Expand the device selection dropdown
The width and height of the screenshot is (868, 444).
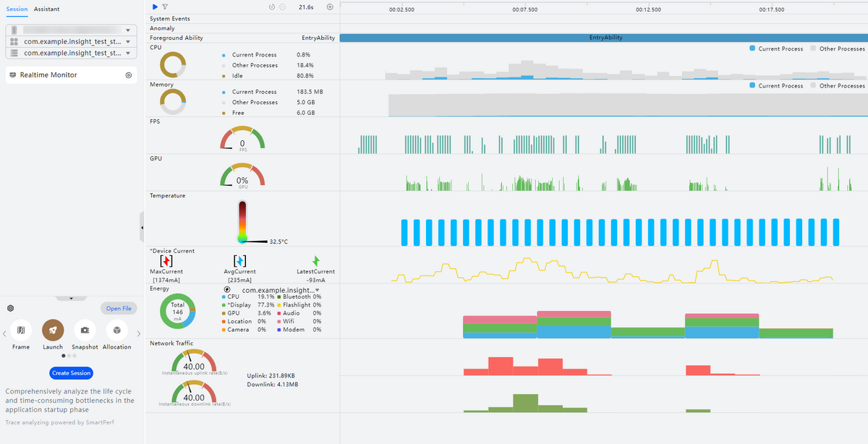pyautogui.click(x=128, y=30)
